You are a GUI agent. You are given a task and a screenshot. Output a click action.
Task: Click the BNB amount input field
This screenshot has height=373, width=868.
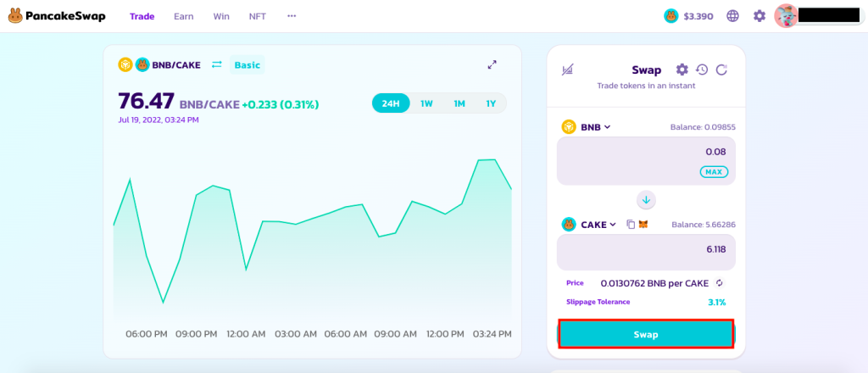[646, 152]
